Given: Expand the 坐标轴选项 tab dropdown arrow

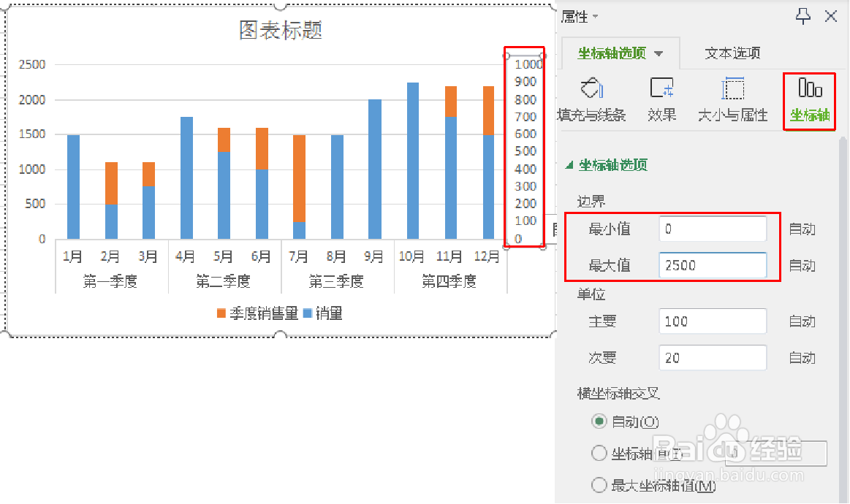Looking at the screenshot, I should (x=659, y=53).
